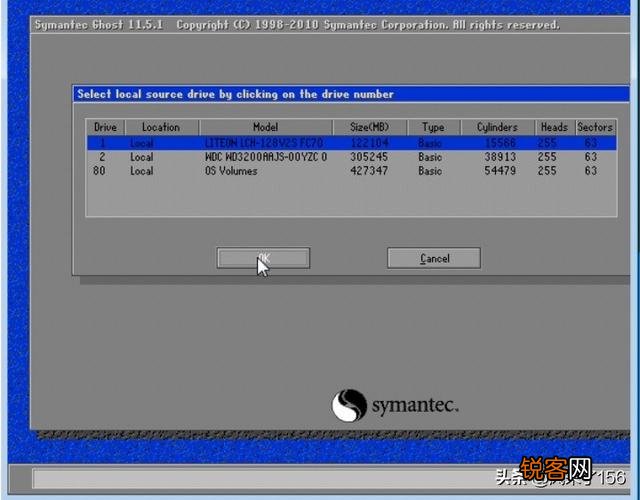Click cylinders value 38913
640x500 pixels.
click(500, 157)
